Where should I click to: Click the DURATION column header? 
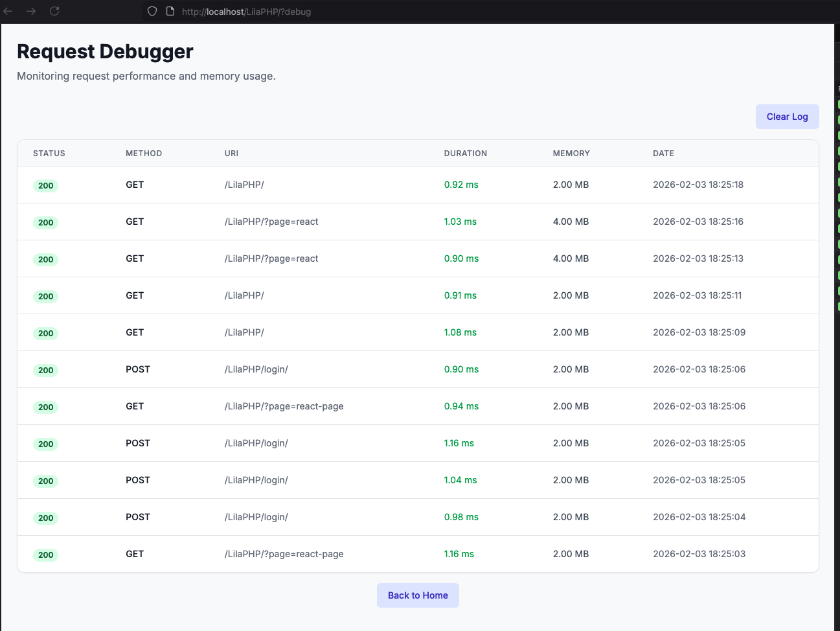coord(465,153)
